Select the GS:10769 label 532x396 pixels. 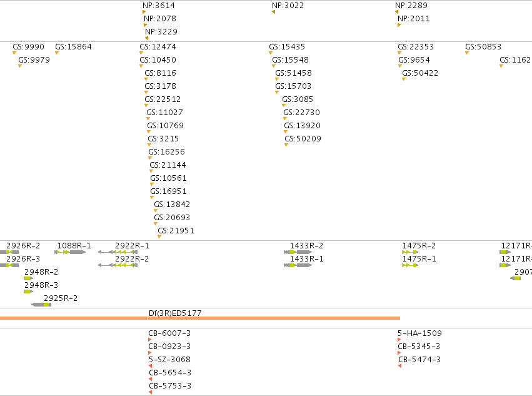tap(165, 126)
